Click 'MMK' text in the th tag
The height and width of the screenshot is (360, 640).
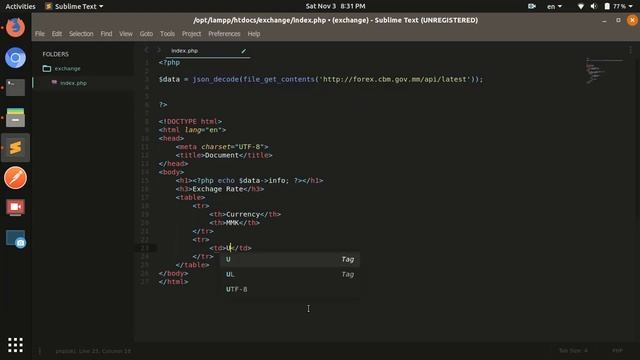tap(232, 222)
